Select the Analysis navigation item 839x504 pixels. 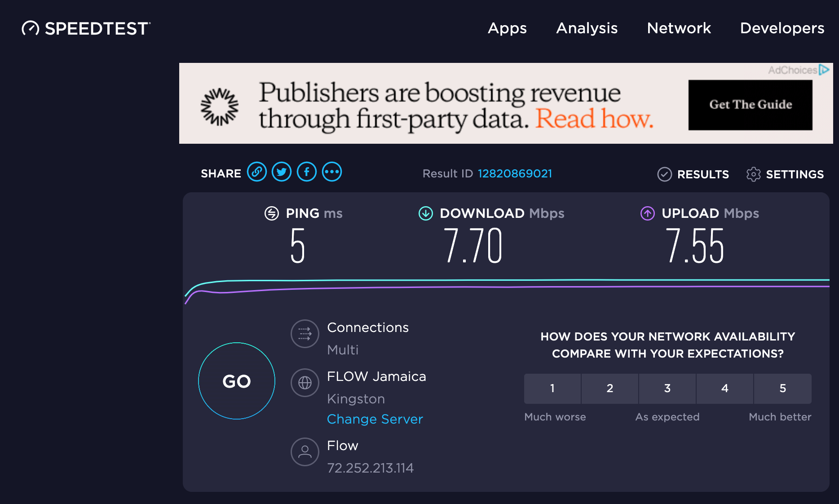point(587,28)
